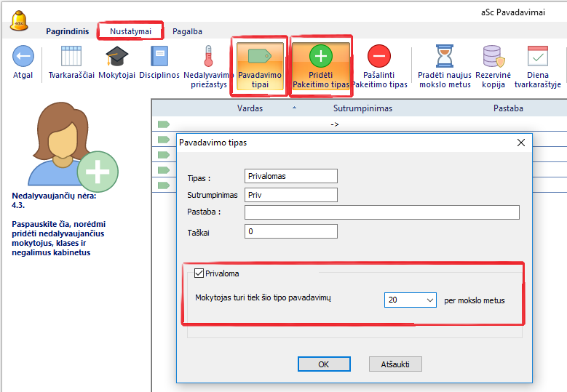Open Pagalba tab
This screenshot has width=567, height=392.
coord(187,31)
